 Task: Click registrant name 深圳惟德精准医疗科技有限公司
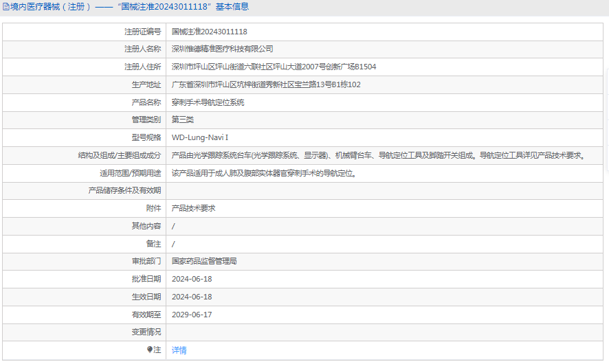click(x=223, y=49)
